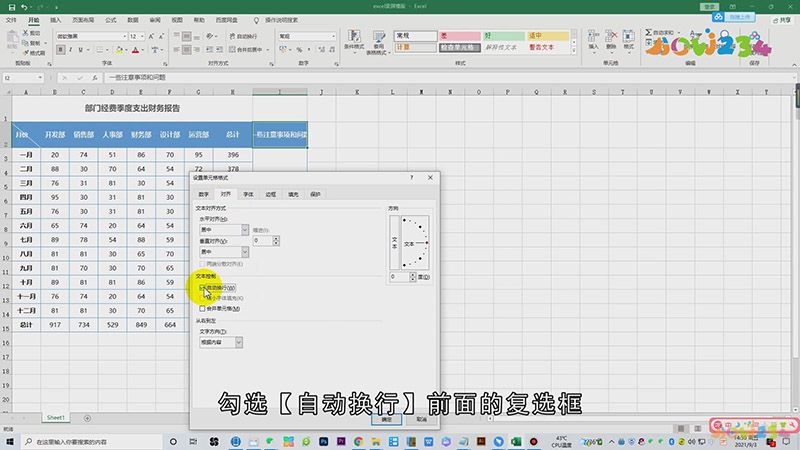
Task: Toggle Bold formatting in ribbon
Action: click(x=61, y=49)
